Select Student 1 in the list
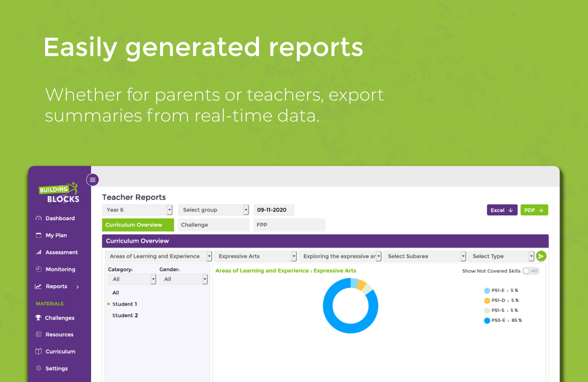 [125, 304]
